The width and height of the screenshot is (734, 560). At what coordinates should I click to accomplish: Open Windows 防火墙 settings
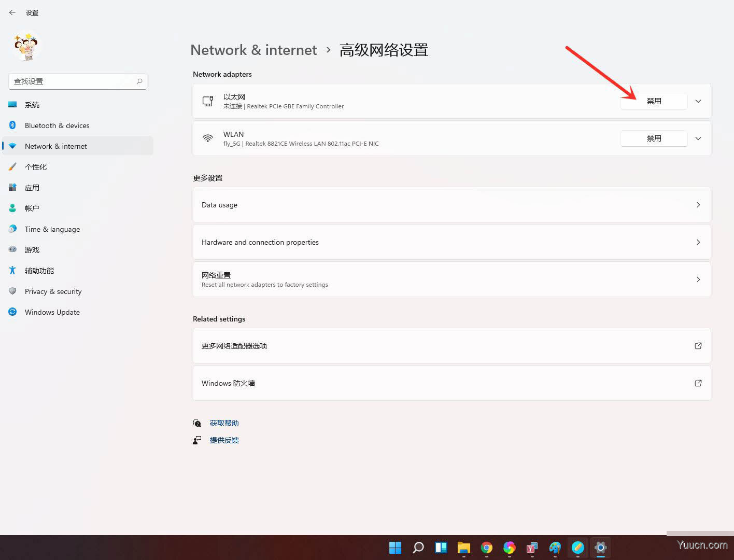click(x=451, y=383)
